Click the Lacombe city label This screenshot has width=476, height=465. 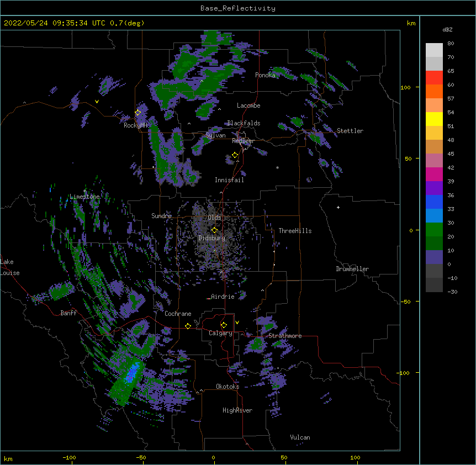[248, 105]
